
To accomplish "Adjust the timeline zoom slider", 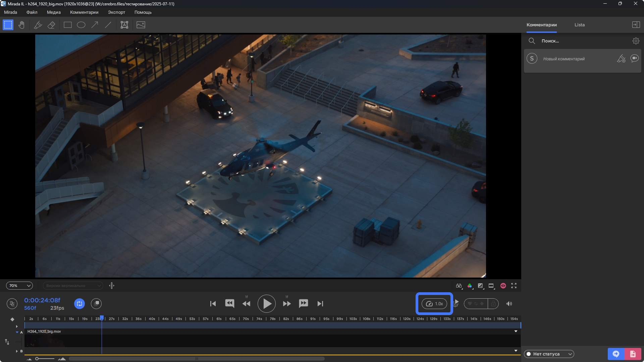I will point(37,359).
